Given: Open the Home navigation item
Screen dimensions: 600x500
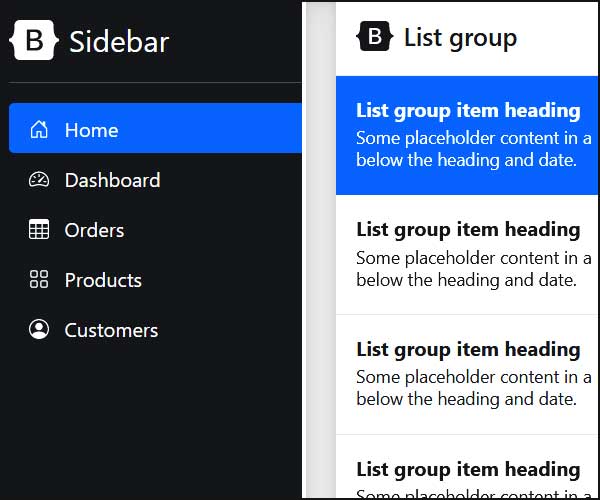Looking at the screenshot, I should pyautogui.click(x=155, y=128).
